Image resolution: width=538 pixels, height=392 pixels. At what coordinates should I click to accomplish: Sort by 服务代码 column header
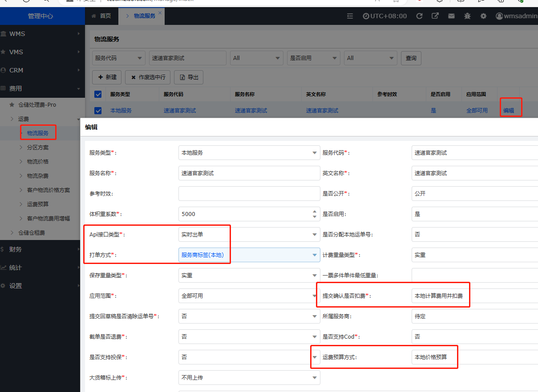click(174, 94)
